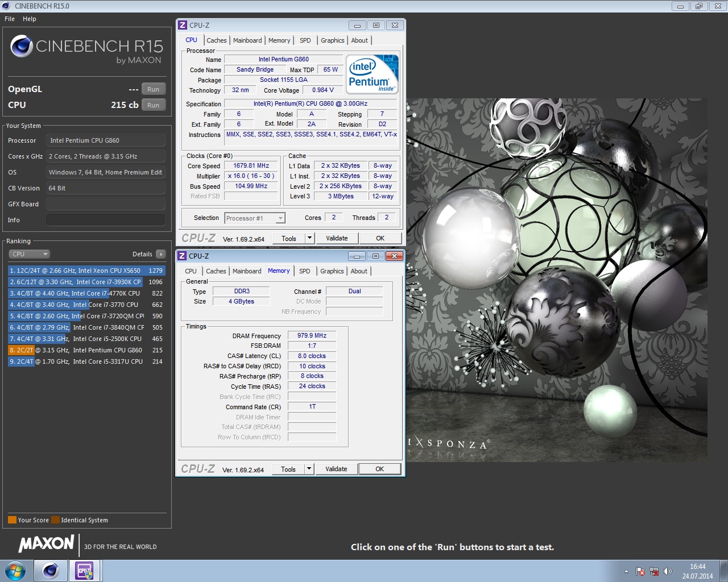
Task: Expand Tools dropdown arrow in lower CPU-Z
Action: pyautogui.click(x=309, y=469)
